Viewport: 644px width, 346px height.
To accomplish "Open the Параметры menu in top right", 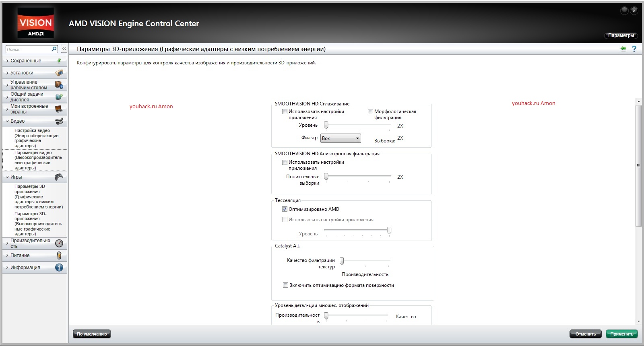I will pyautogui.click(x=621, y=35).
